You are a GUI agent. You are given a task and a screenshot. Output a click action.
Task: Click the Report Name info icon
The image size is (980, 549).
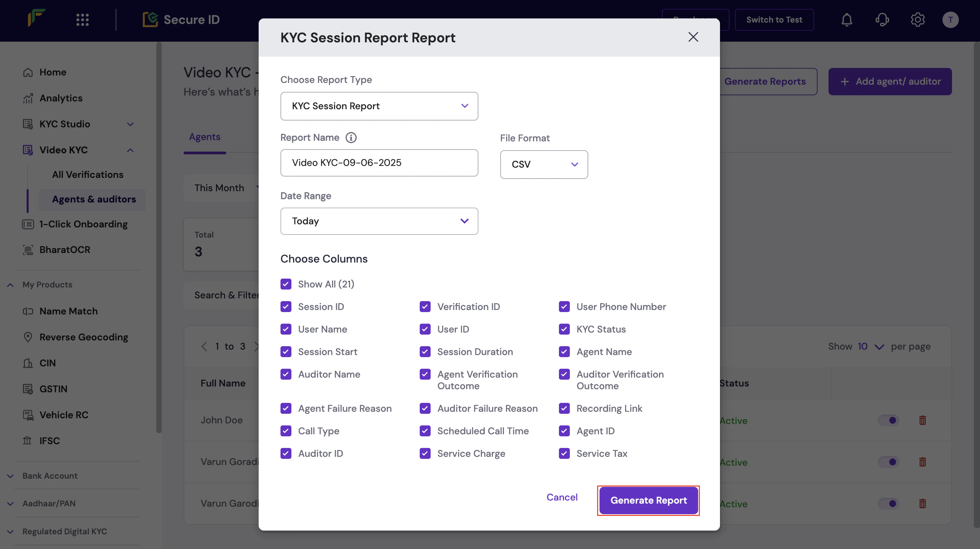tap(351, 138)
